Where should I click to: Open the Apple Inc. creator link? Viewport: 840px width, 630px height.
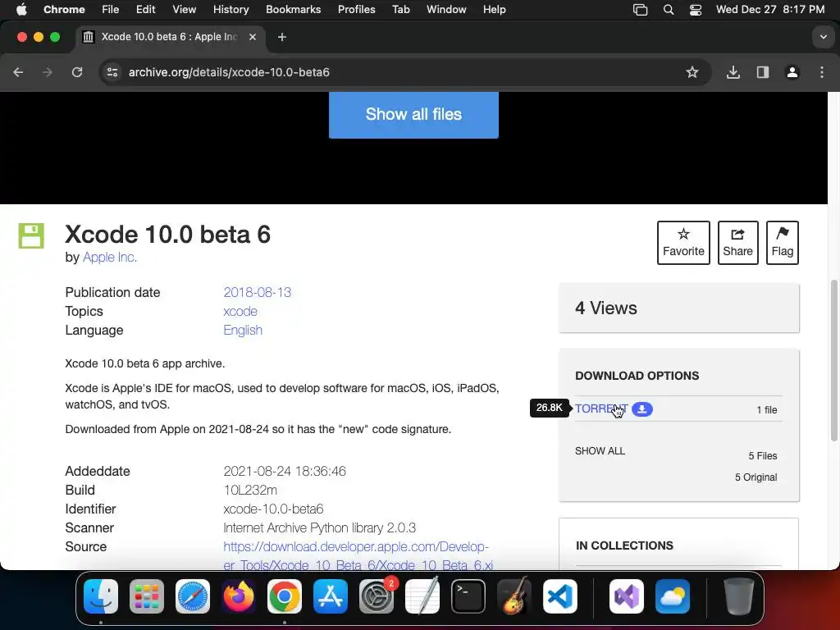[110, 257]
